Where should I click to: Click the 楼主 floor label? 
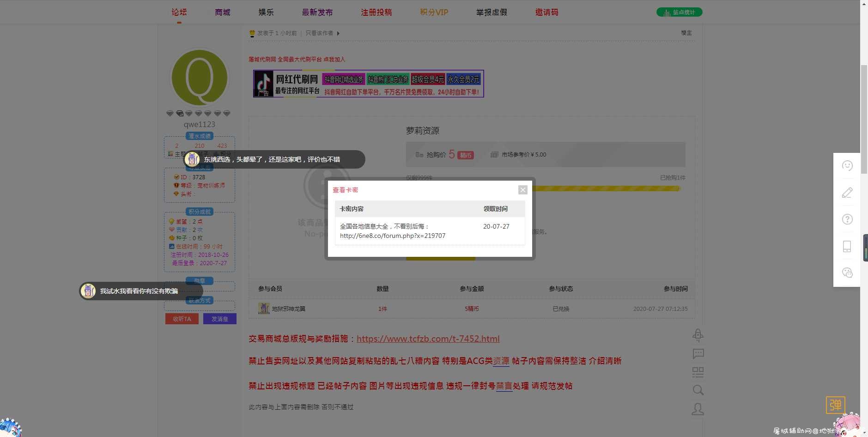(686, 33)
